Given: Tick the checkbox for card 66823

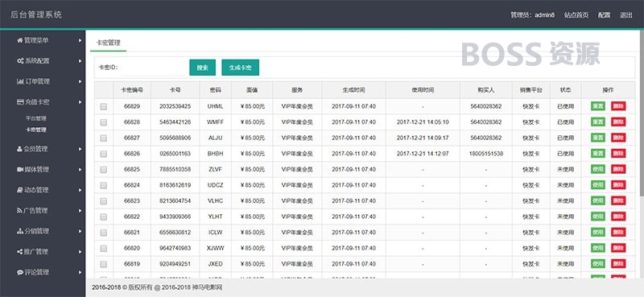Looking at the screenshot, I should [104, 201].
